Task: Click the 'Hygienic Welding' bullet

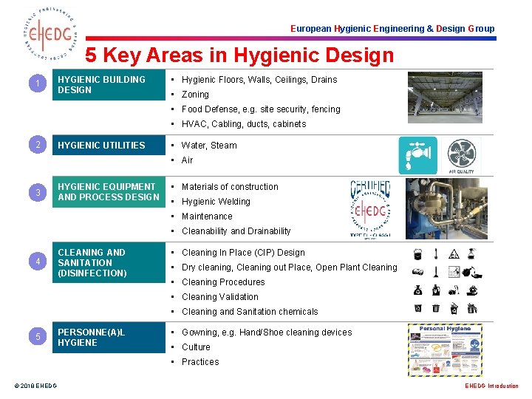Action: [x=216, y=202]
